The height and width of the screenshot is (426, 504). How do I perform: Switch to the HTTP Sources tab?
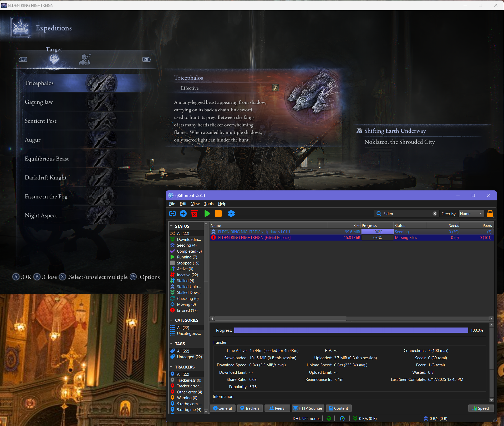pyautogui.click(x=308, y=408)
